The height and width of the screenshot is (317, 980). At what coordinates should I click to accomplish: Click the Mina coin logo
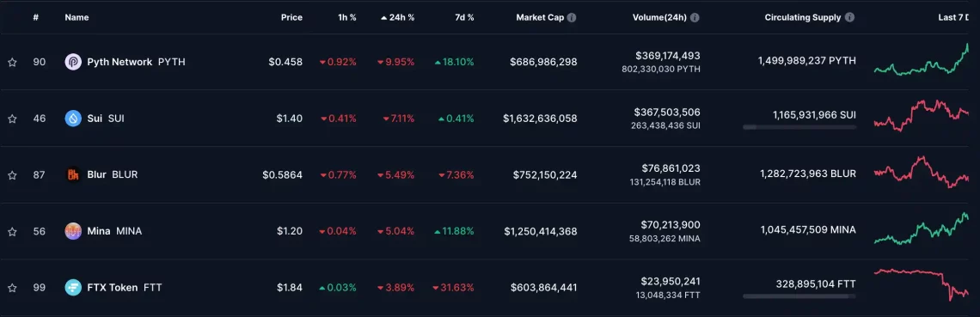[73, 231]
